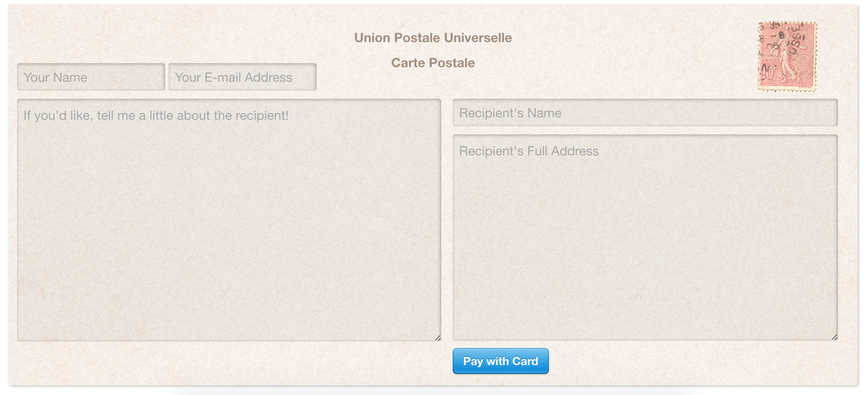Image resolution: width=868 pixels, height=395 pixels.
Task: Place cursor in the sender name box
Action: pyautogui.click(x=91, y=77)
